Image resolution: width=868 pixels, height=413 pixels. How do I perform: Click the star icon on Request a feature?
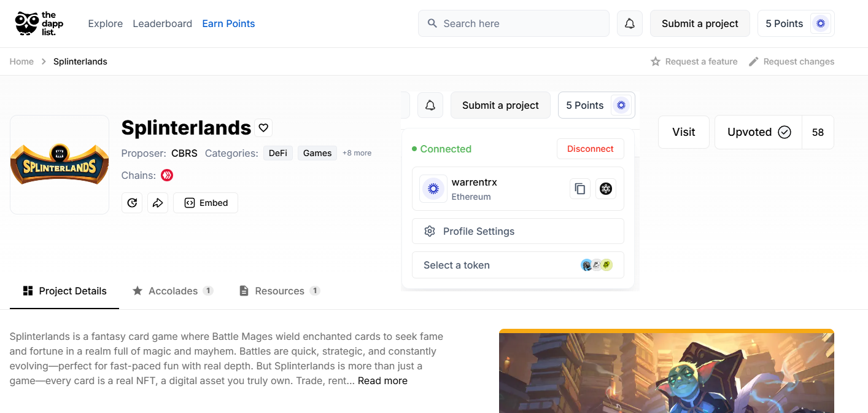[x=656, y=61]
